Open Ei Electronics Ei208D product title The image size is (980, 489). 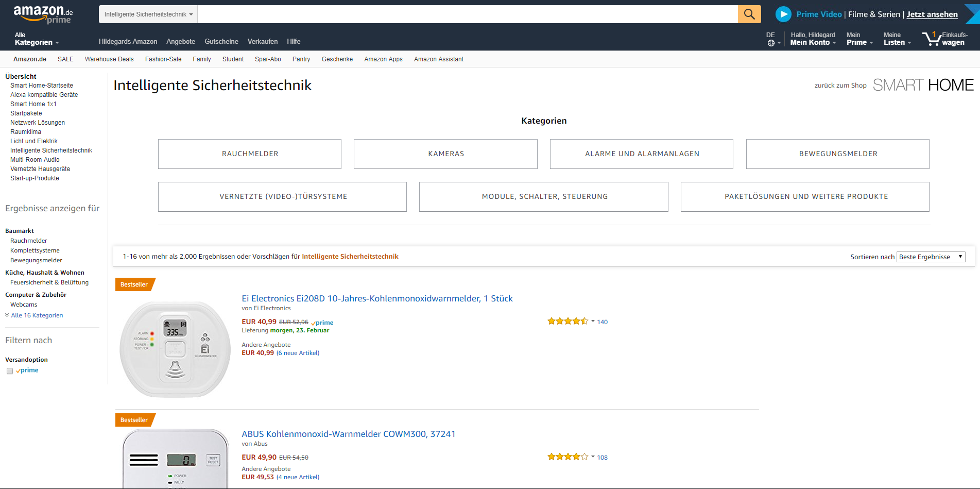click(x=377, y=298)
